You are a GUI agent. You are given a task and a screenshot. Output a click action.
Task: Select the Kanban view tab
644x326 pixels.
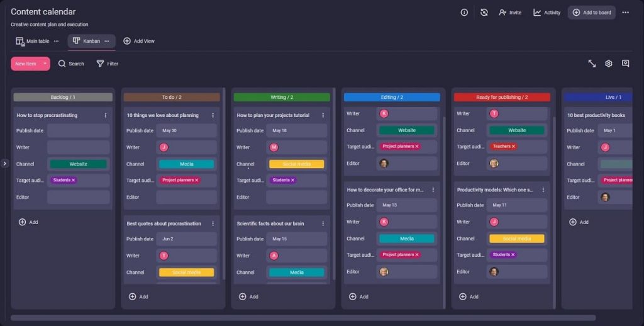[x=86, y=41]
